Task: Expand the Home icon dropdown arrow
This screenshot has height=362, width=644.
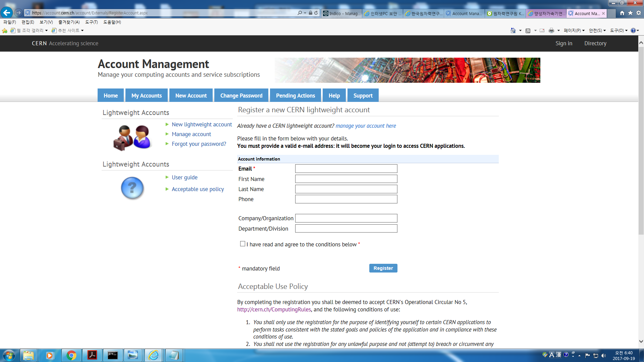Action: coord(520,31)
